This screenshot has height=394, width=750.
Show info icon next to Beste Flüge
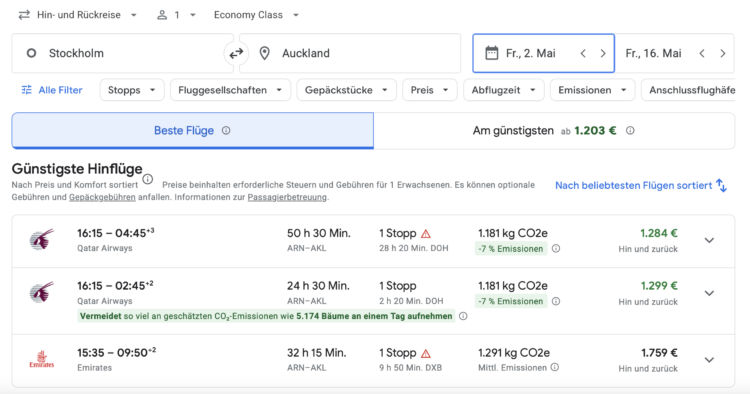(x=226, y=131)
